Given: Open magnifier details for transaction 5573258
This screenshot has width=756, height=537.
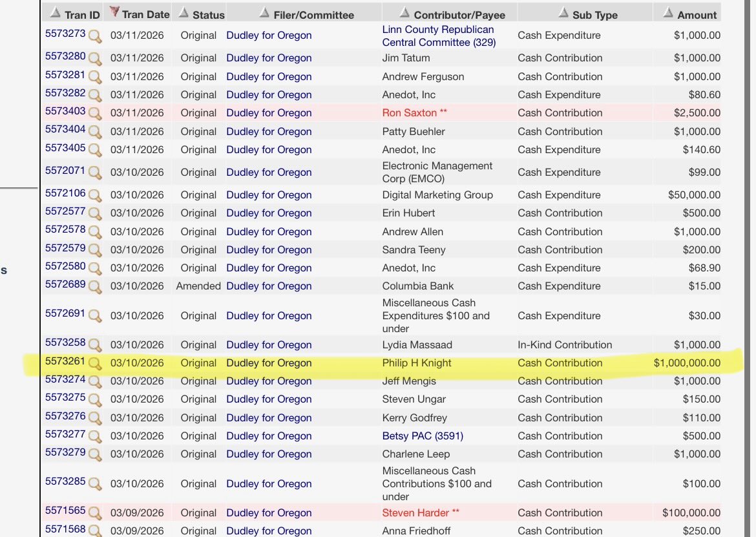Looking at the screenshot, I should [x=95, y=346].
